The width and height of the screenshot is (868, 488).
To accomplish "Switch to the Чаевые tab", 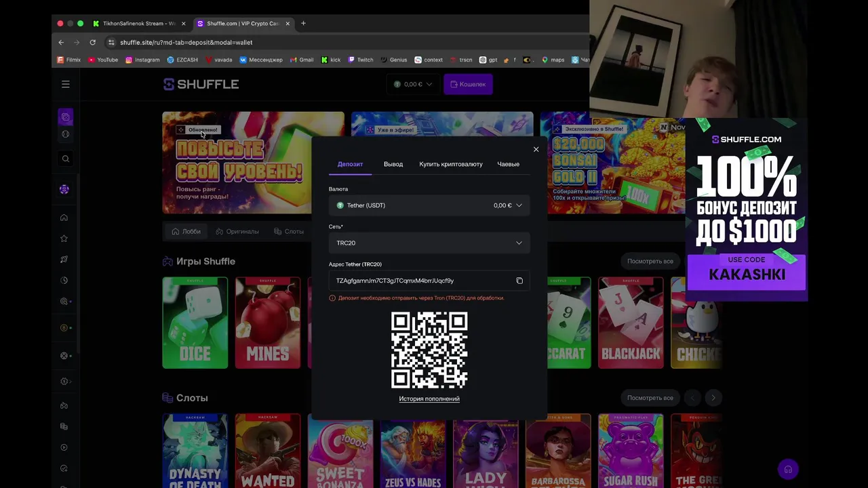I will 509,164.
